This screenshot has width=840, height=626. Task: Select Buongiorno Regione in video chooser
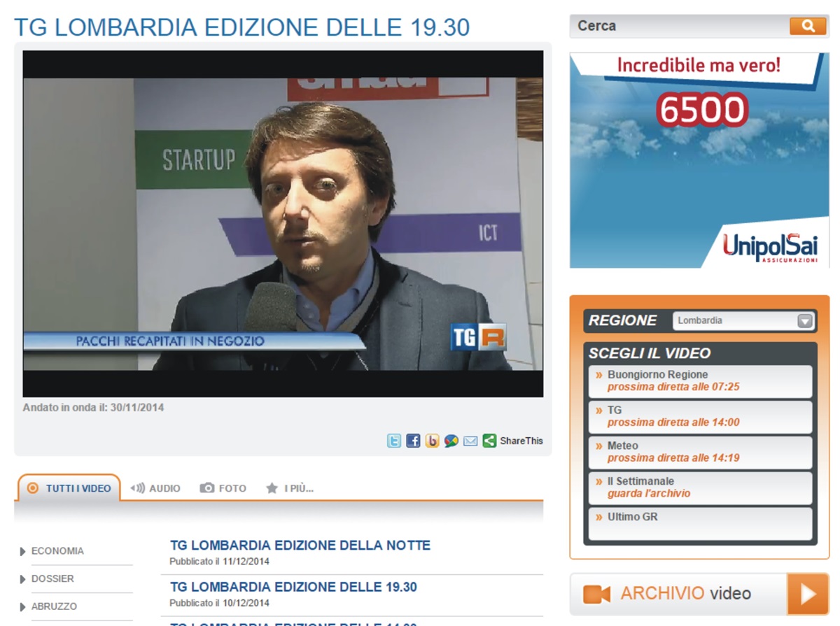[x=700, y=381]
